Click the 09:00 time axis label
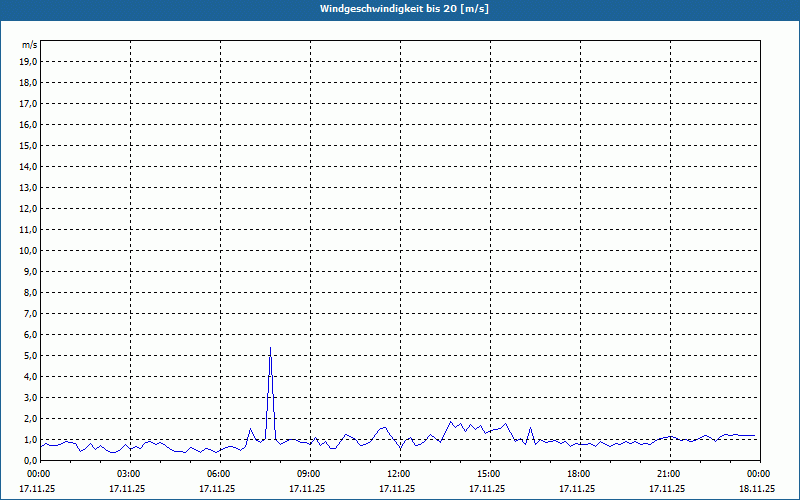This screenshot has height=500, width=800. click(x=309, y=474)
